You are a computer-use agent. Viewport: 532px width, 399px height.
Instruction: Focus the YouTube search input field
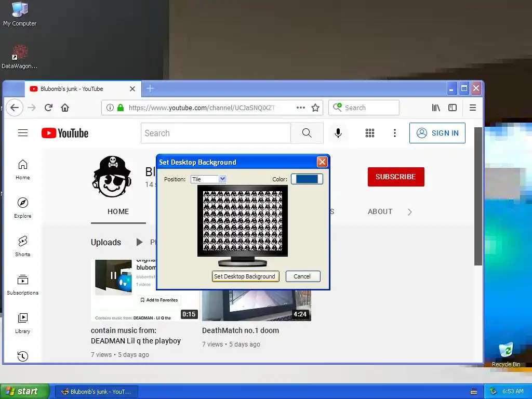216,133
